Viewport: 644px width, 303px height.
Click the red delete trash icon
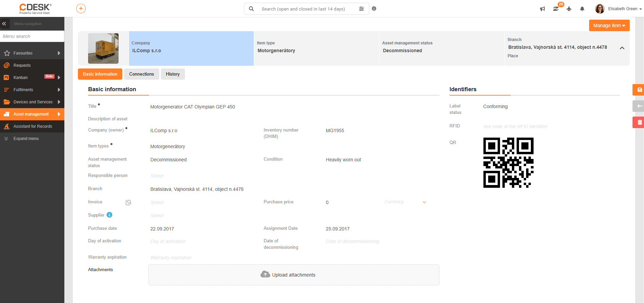(x=639, y=122)
